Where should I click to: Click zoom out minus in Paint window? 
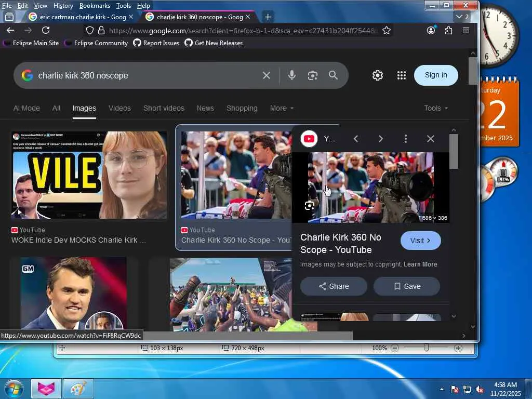coord(395,348)
